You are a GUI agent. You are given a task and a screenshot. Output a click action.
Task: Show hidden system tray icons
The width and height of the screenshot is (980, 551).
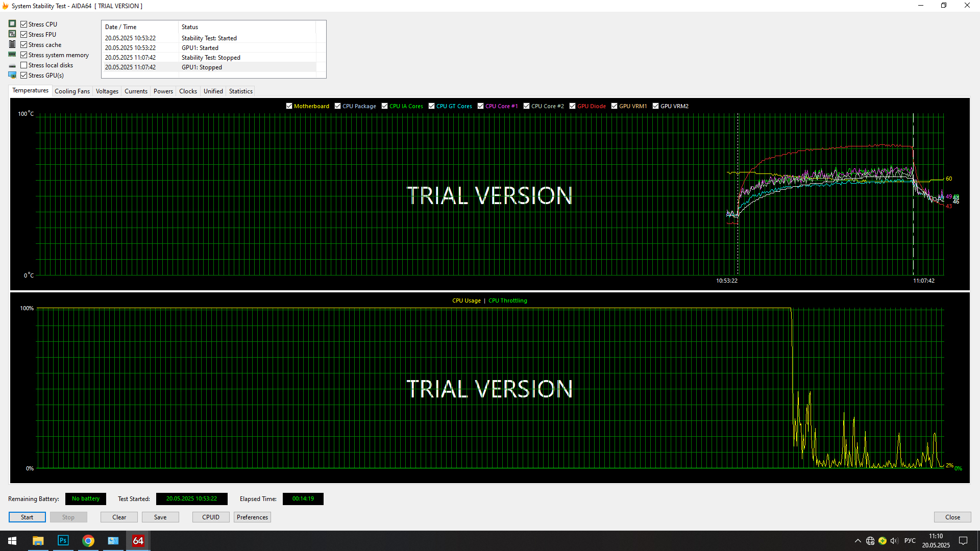click(857, 541)
